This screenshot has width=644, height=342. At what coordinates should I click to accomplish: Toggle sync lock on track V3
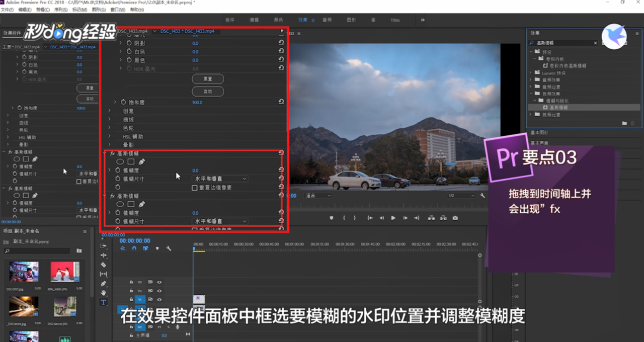150,282
